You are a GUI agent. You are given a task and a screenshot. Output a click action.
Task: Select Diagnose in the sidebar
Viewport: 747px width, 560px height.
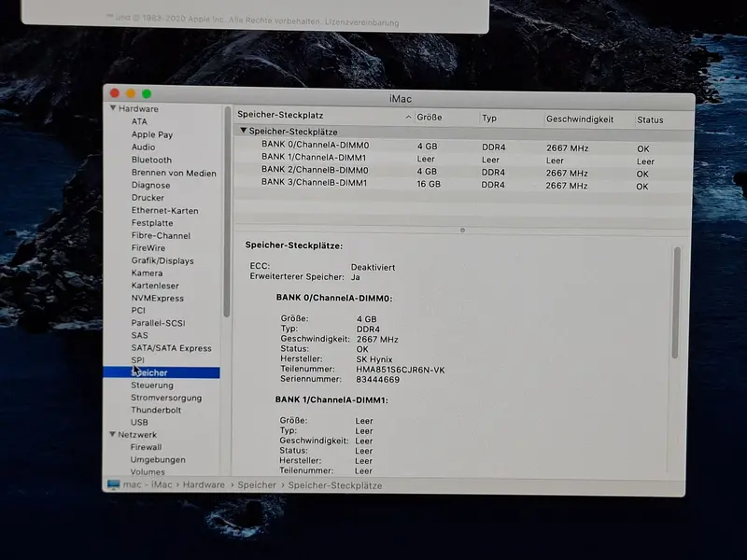(150, 185)
